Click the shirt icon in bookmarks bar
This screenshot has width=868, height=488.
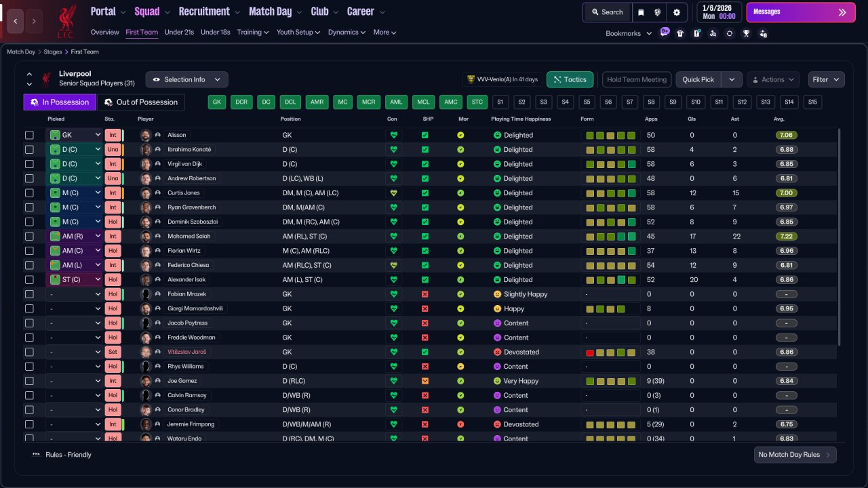point(680,33)
